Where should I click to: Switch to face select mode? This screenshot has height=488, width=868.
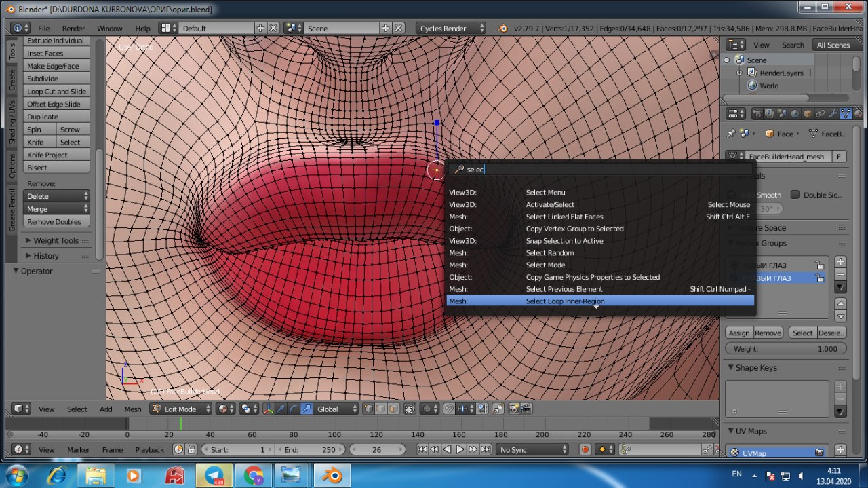coord(393,409)
